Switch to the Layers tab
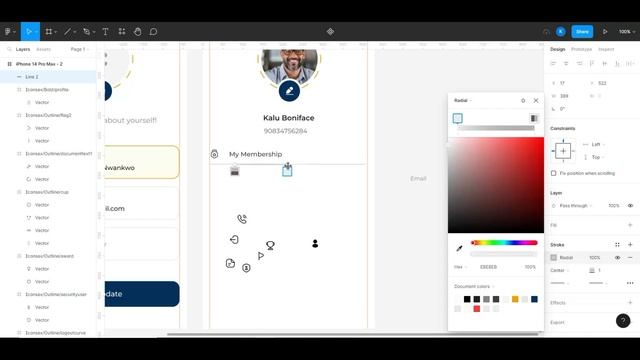 (23, 49)
